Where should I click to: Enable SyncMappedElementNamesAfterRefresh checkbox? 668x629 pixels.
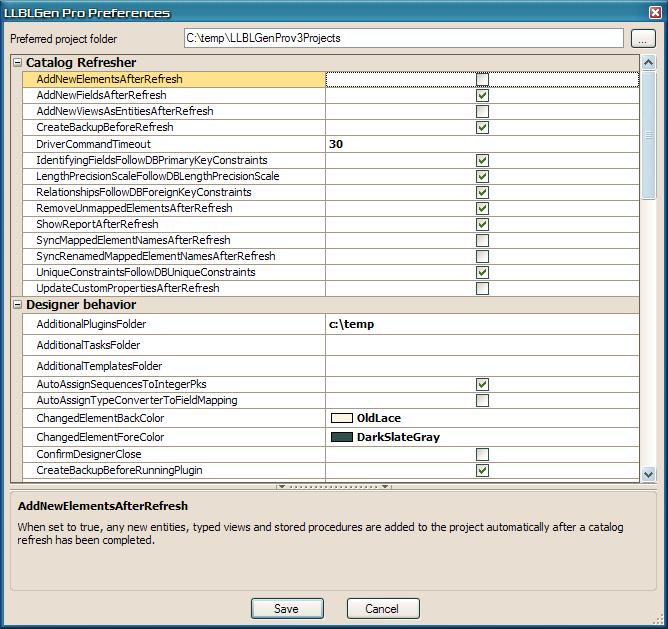click(x=482, y=240)
